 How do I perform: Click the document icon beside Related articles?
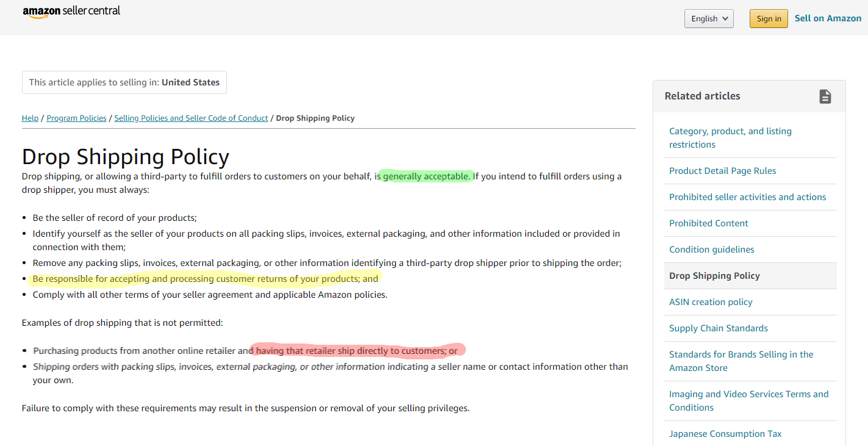tap(825, 96)
